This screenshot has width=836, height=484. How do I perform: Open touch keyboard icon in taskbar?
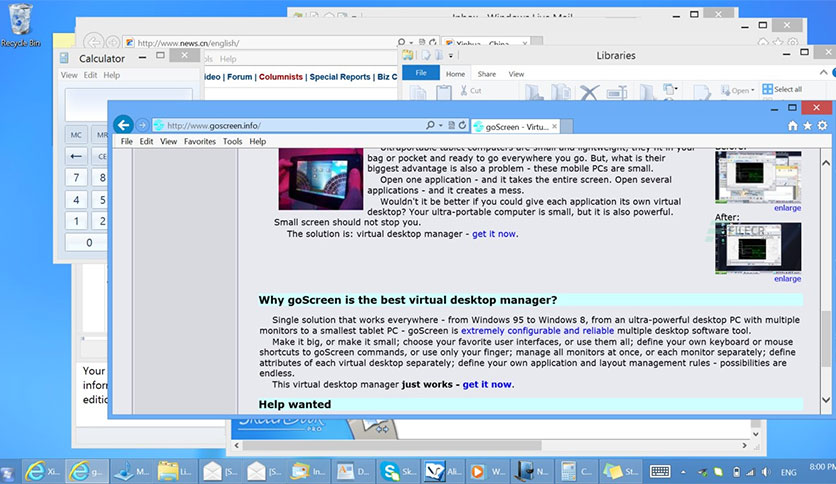pyautogui.click(x=660, y=471)
